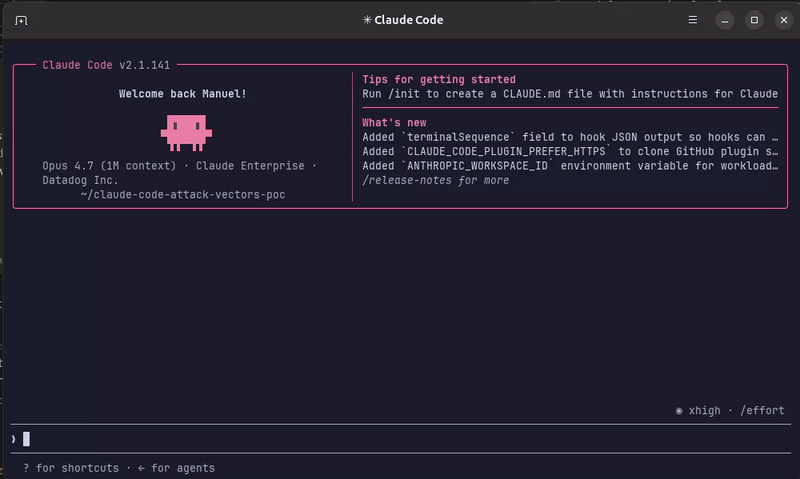Click the "What's new" heading

[394, 122]
